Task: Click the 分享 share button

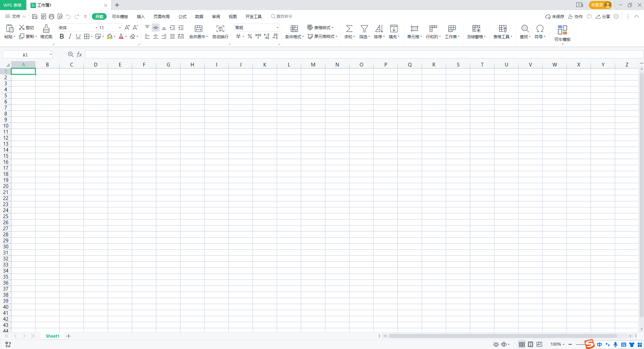Action: (603, 16)
